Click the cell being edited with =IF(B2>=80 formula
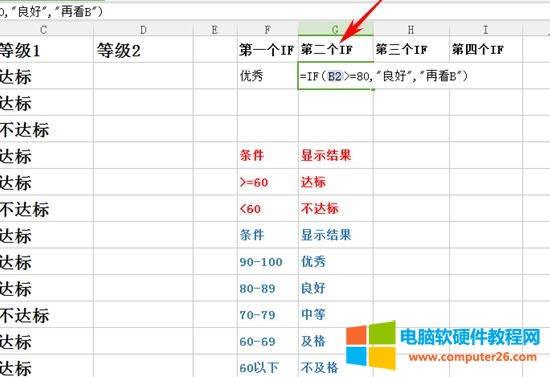This screenshot has width=550, height=377. click(335, 76)
